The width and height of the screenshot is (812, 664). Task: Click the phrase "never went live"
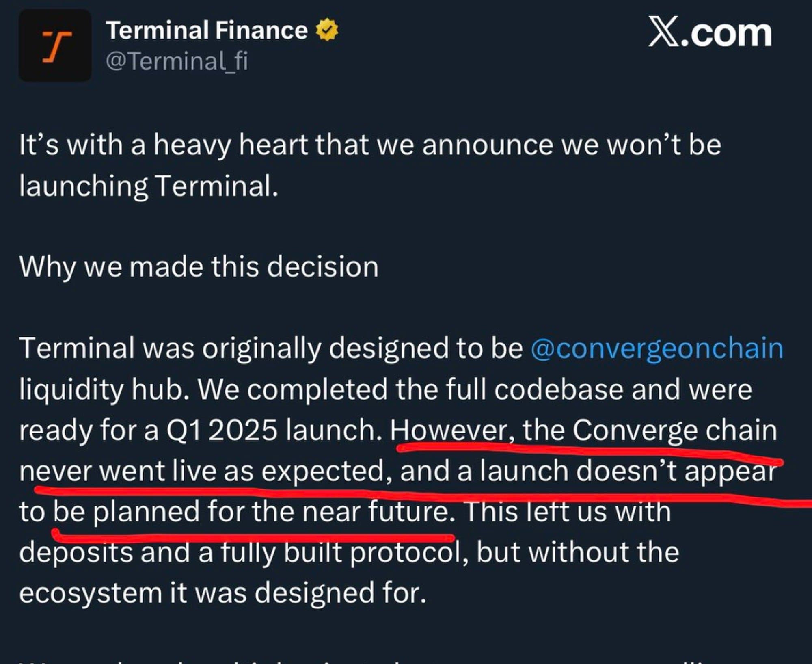point(118,471)
